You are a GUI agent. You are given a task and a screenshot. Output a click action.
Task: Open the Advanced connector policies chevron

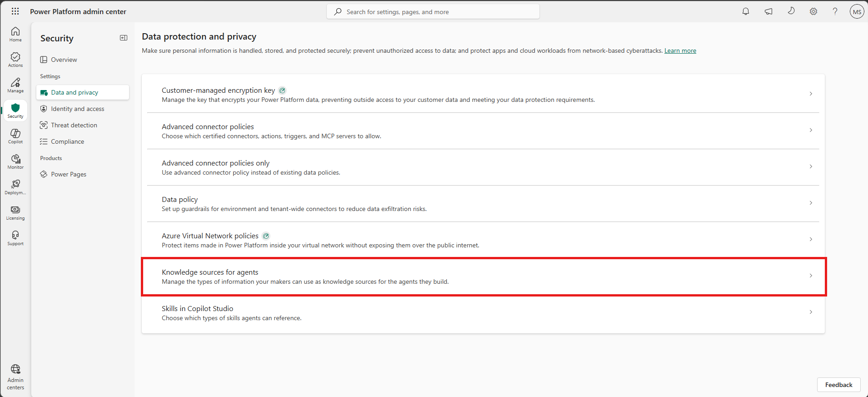(x=811, y=130)
